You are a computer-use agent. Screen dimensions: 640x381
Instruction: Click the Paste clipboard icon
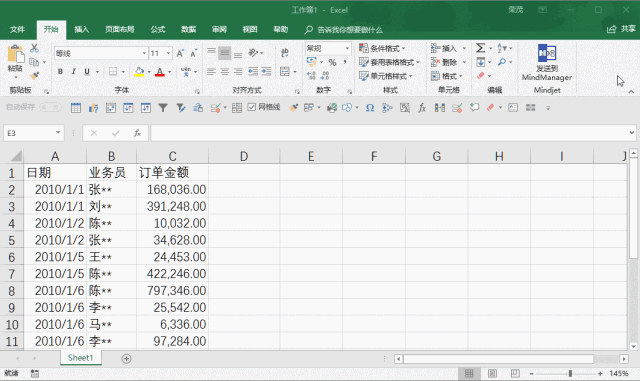[x=16, y=54]
